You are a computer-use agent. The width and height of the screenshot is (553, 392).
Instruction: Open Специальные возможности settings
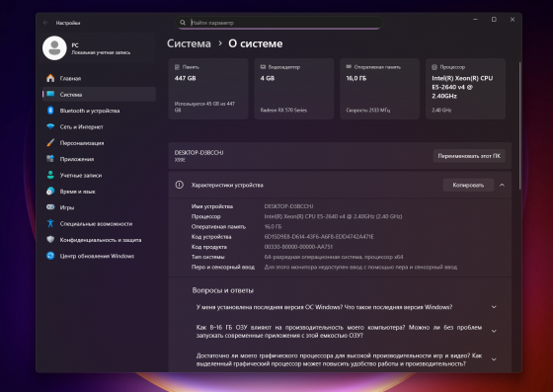coord(99,223)
